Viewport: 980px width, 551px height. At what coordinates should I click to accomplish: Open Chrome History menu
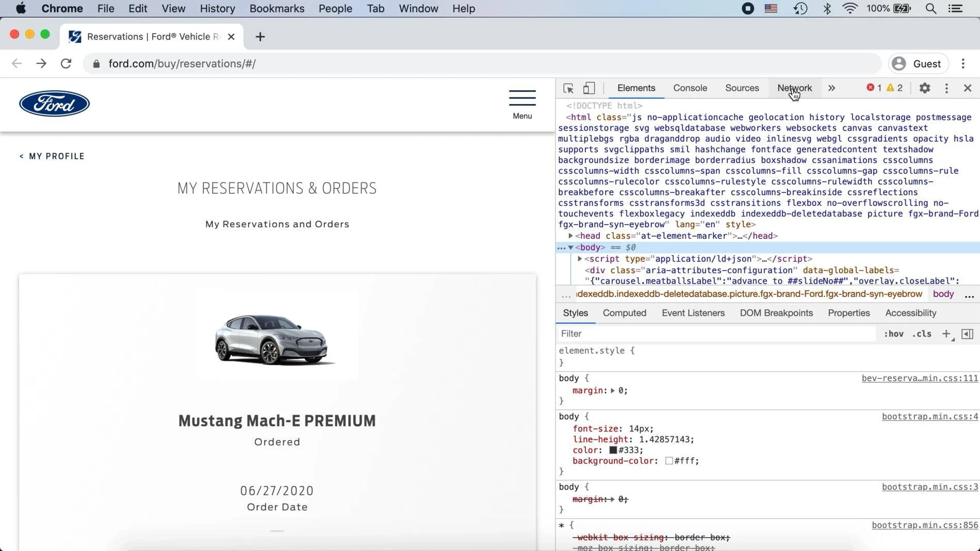[x=217, y=8]
